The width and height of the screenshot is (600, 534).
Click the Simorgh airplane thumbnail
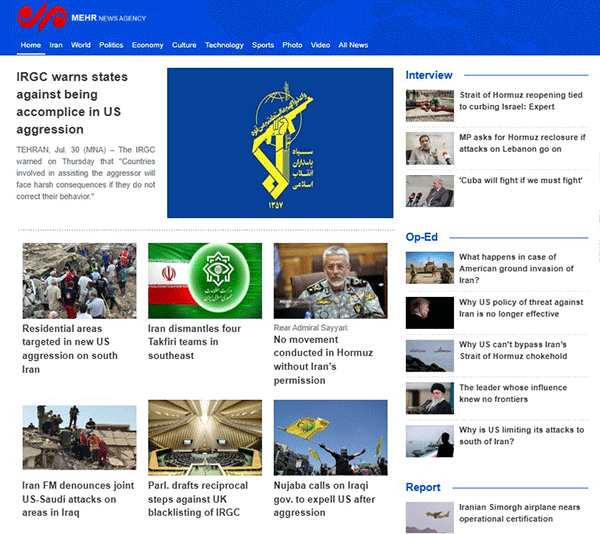tap(430, 518)
